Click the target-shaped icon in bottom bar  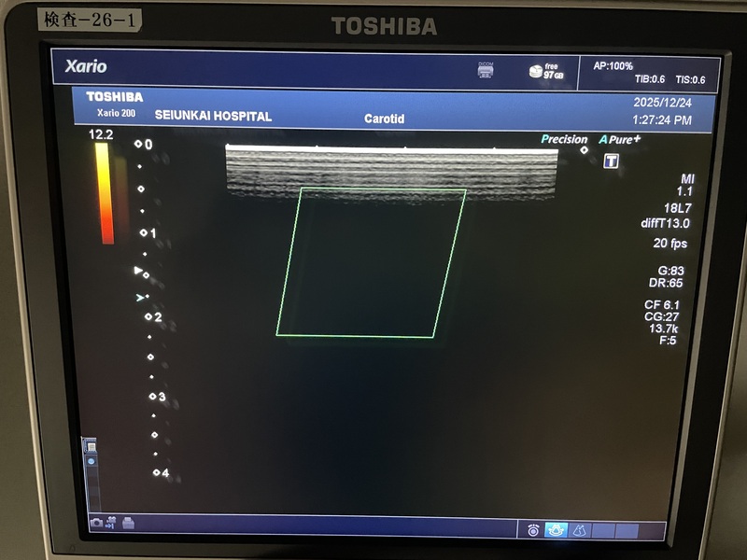tap(533, 530)
